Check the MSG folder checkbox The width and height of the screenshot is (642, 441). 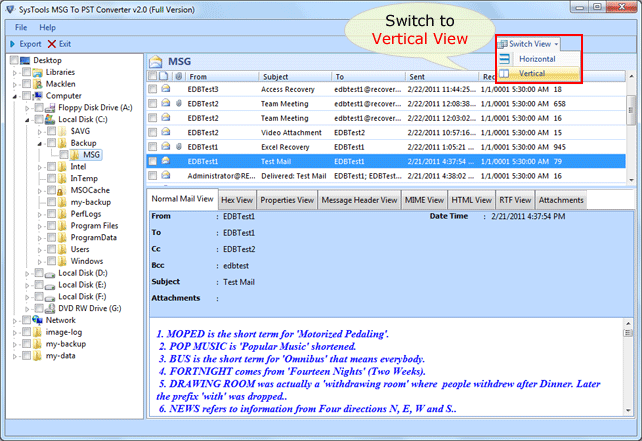64,155
